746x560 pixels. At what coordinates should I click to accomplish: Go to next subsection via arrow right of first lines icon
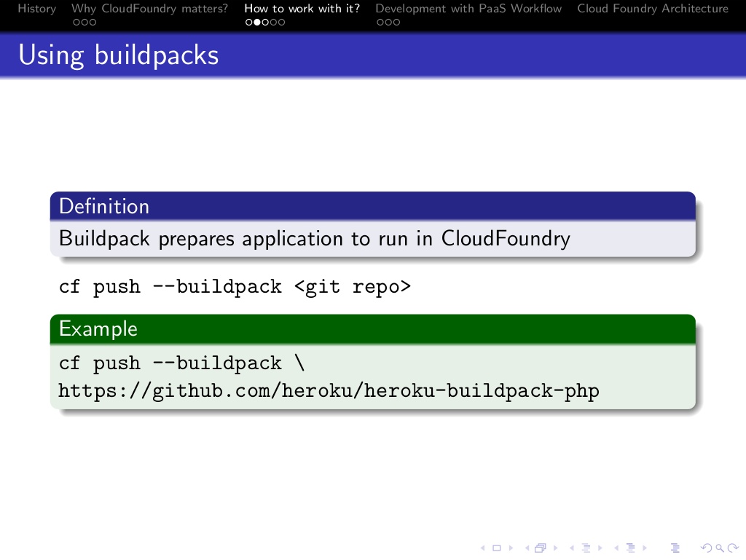600,548
